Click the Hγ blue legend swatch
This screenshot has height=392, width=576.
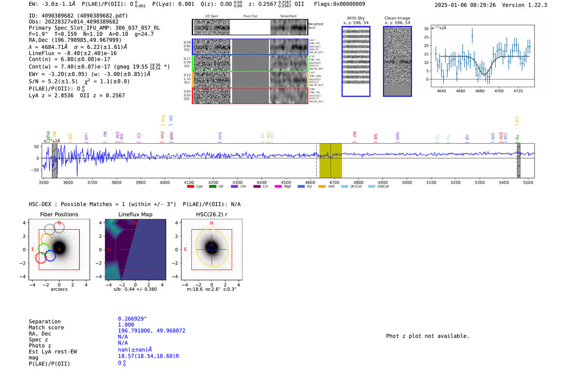pos(301,186)
